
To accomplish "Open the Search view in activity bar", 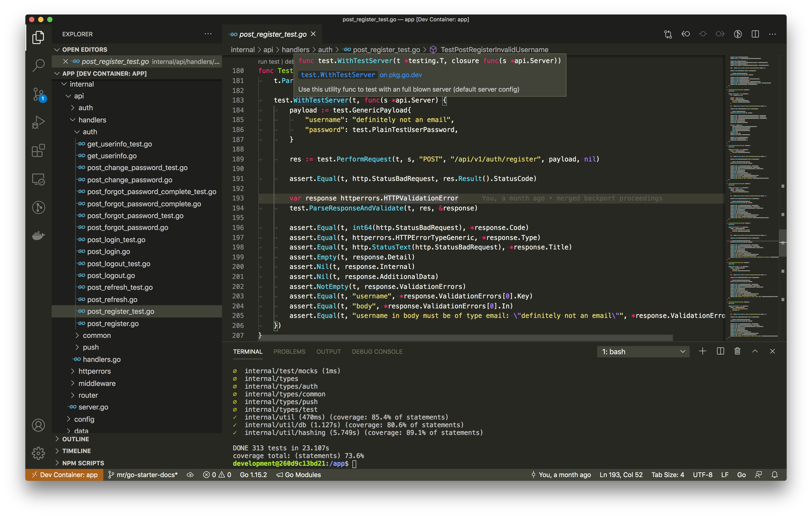I will 39,65.
